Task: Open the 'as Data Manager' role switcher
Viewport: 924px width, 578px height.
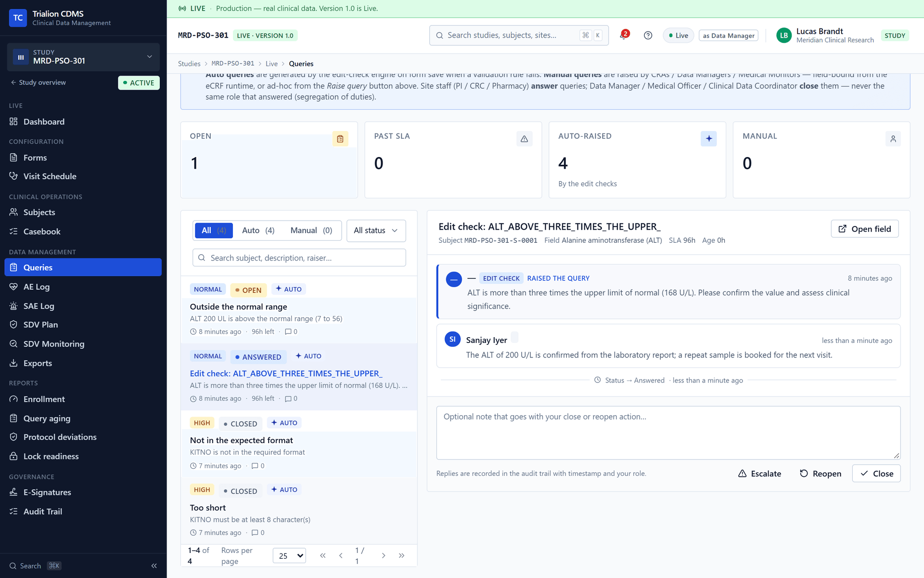Action: [728, 35]
